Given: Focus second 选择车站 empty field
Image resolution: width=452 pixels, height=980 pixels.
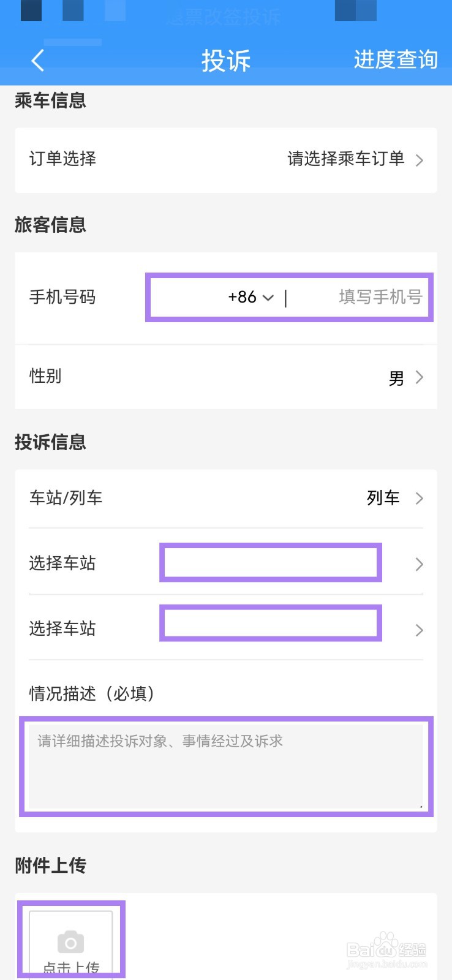Looking at the screenshot, I should point(271,623).
